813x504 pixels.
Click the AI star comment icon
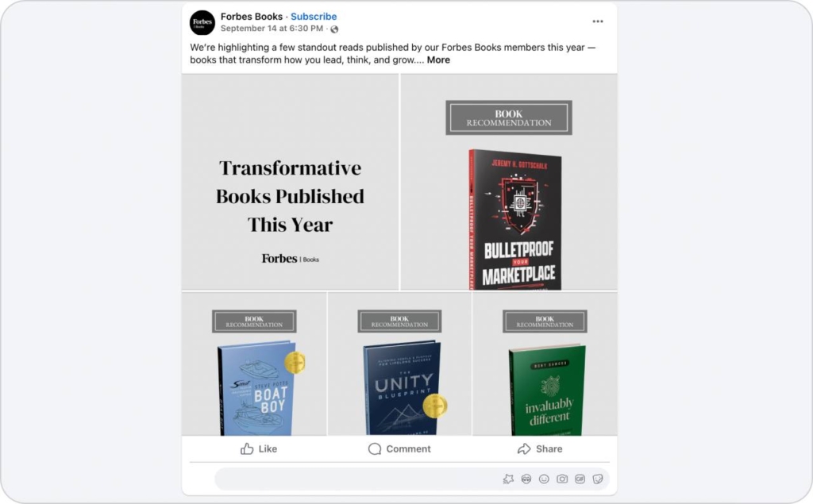[508, 479]
